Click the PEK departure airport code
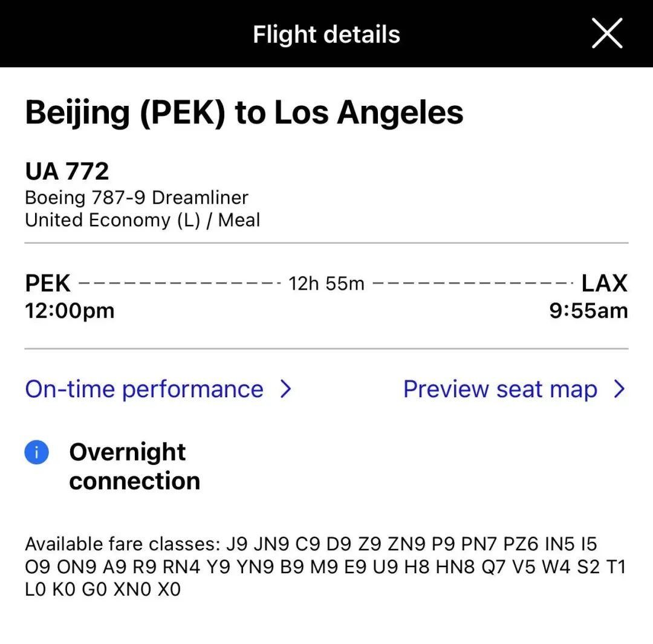Screen dimensions: 653x644 pyautogui.click(x=48, y=284)
